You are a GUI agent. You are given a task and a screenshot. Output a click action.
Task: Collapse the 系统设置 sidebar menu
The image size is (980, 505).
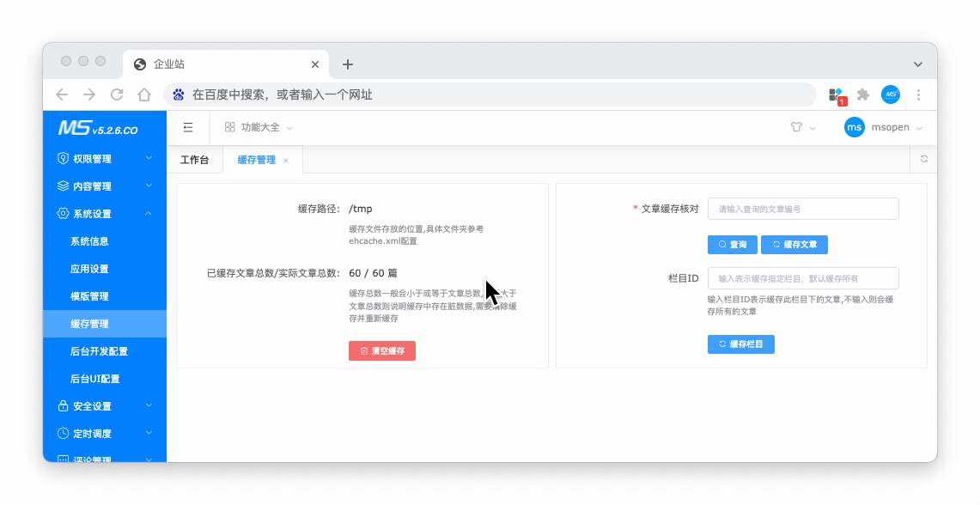(x=104, y=214)
